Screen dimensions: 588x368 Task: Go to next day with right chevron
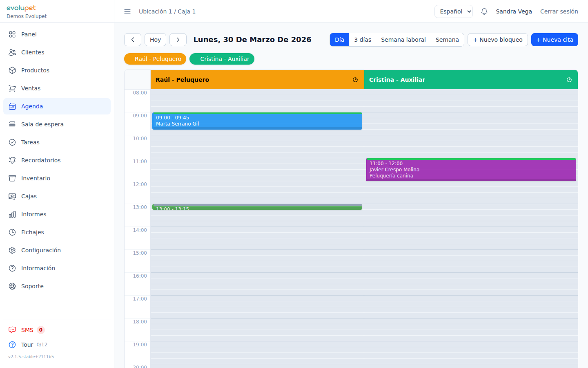178,40
